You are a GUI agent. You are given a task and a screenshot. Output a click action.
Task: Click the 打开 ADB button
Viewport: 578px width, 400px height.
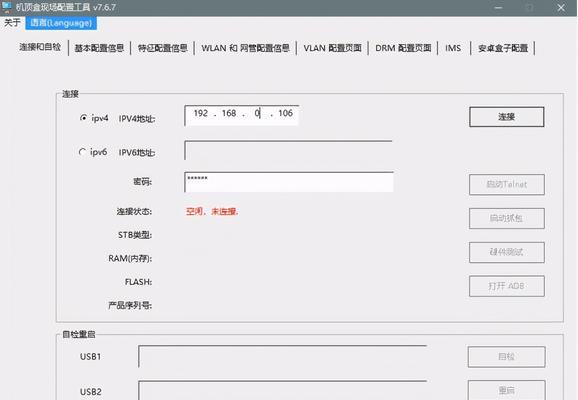tap(506, 286)
